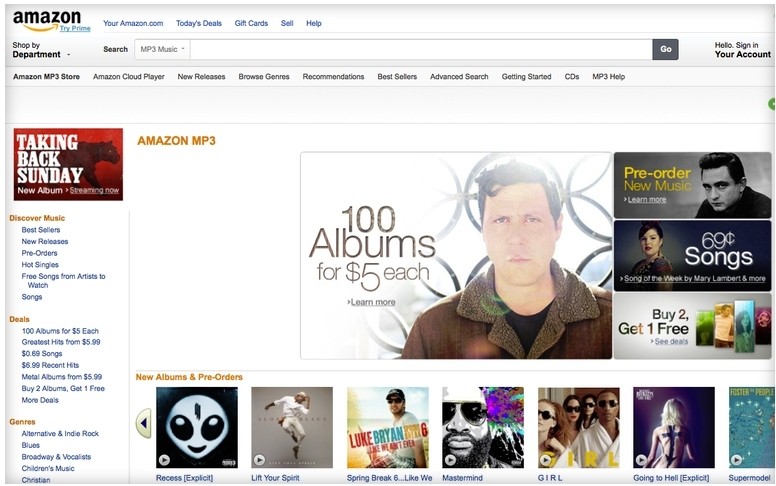Open Hot Singles in the sidebar

[40, 265]
